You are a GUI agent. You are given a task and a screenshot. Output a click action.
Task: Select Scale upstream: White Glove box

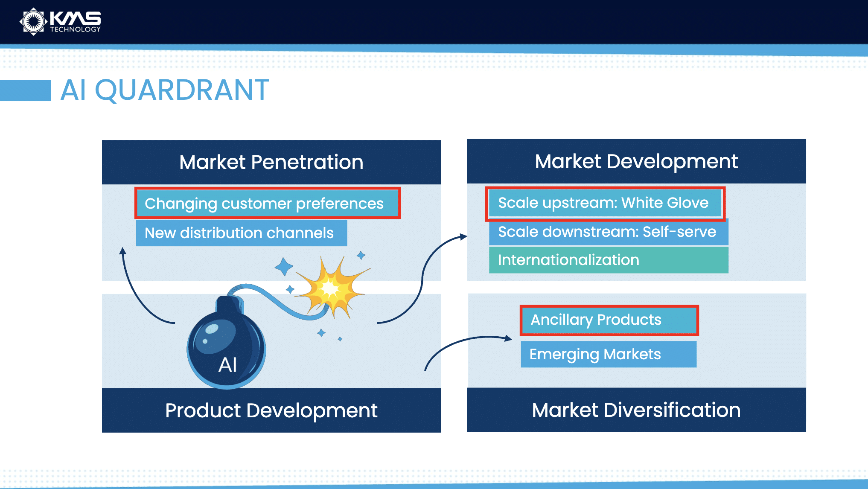(x=605, y=203)
